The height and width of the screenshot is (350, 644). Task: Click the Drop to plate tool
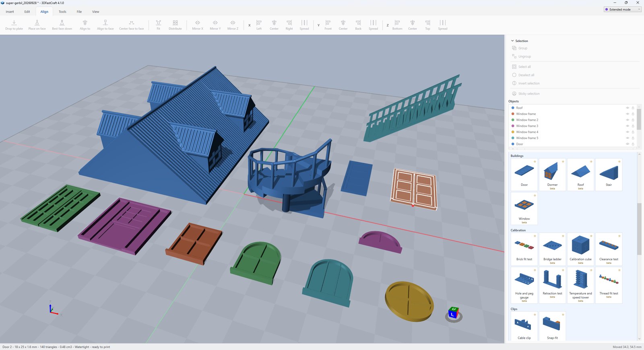click(14, 25)
